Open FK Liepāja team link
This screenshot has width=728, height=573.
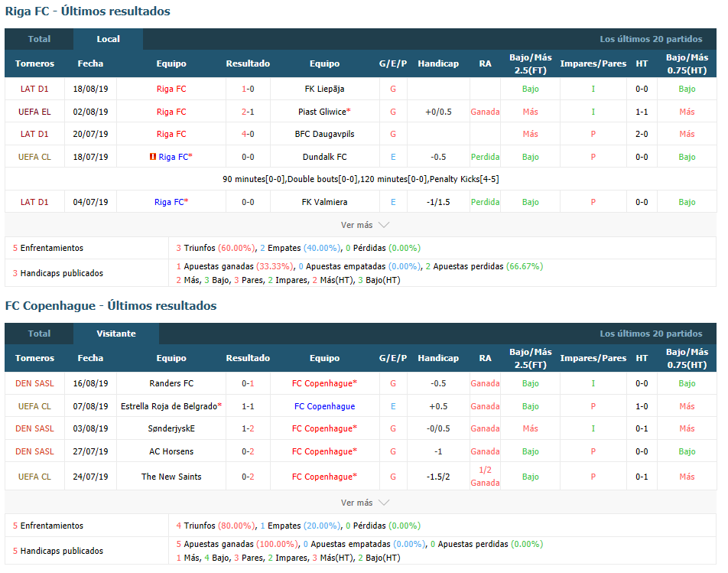[x=324, y=89]
